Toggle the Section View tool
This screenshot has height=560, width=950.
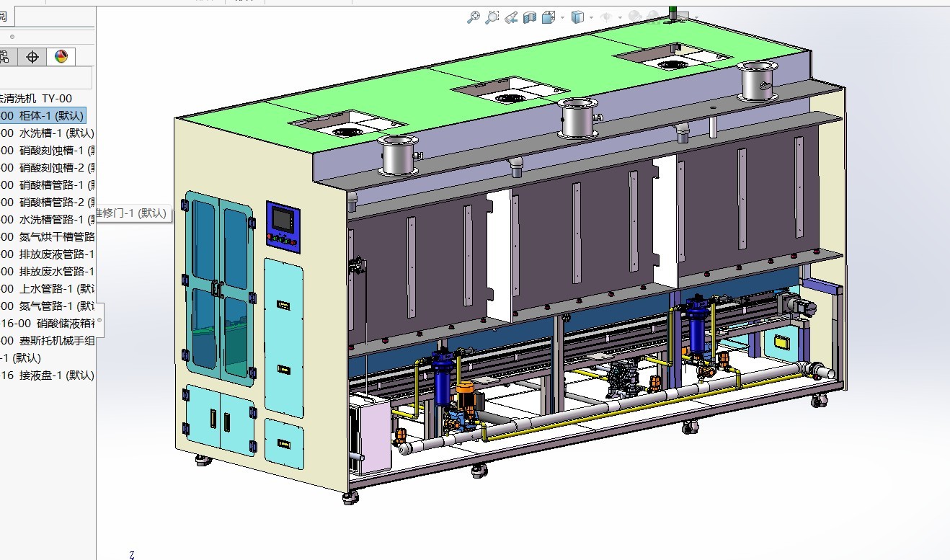[x=530, y=17]
